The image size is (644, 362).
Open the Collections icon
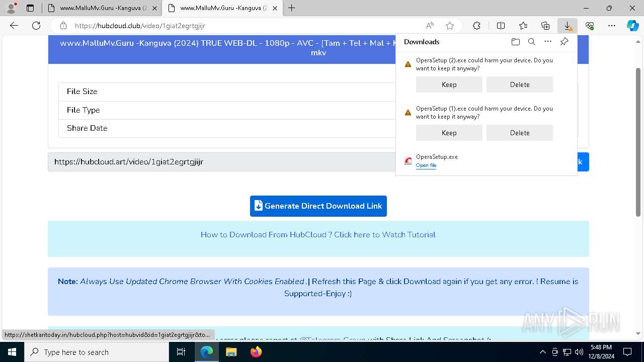pos(545,26)
